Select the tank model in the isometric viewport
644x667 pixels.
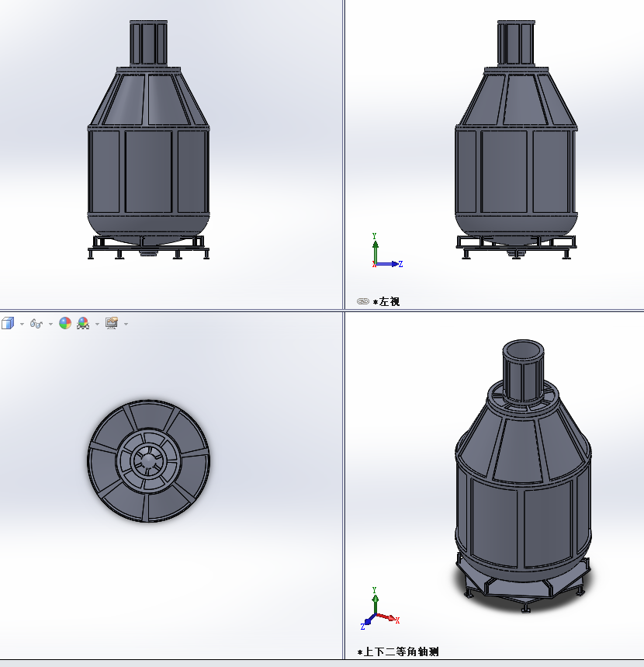(x=523, y=475)
